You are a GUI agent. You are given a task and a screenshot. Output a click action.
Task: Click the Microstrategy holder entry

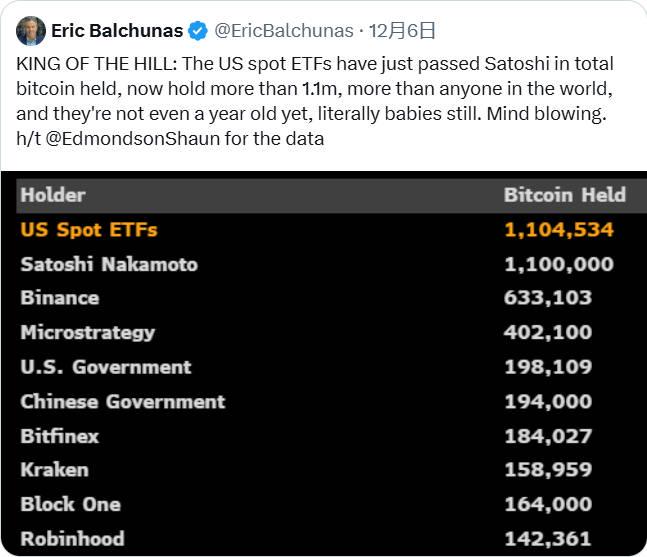[88, 332]
